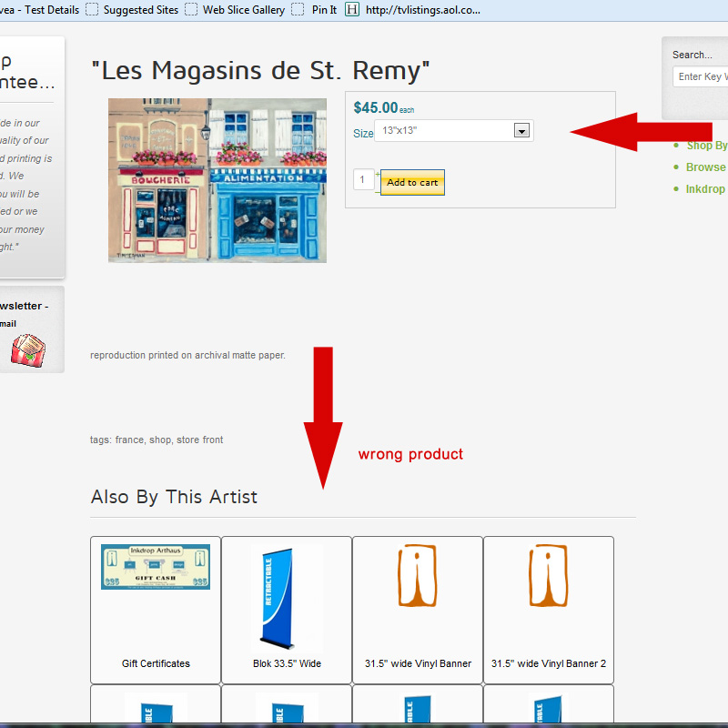
Task: Click the quantity input field
Action: pos(363,179)
